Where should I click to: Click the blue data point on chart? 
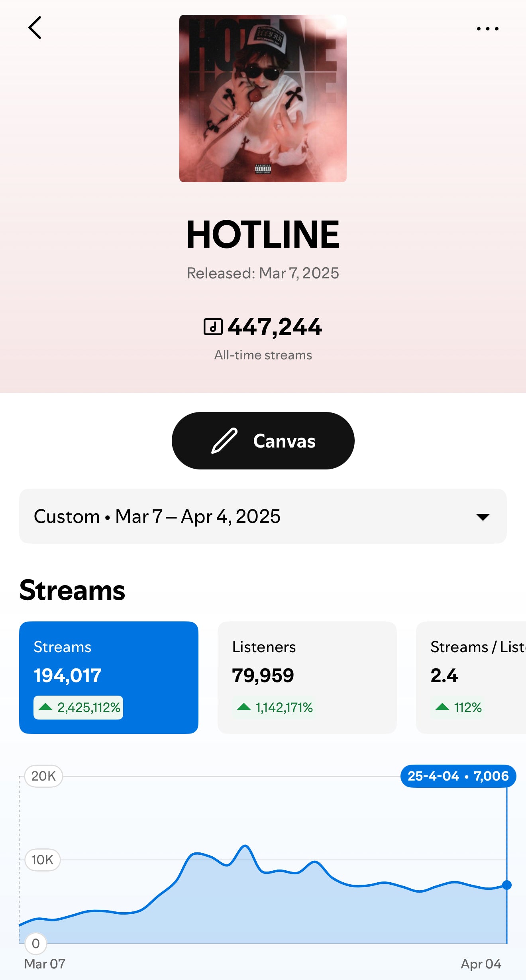click(507, 885)
